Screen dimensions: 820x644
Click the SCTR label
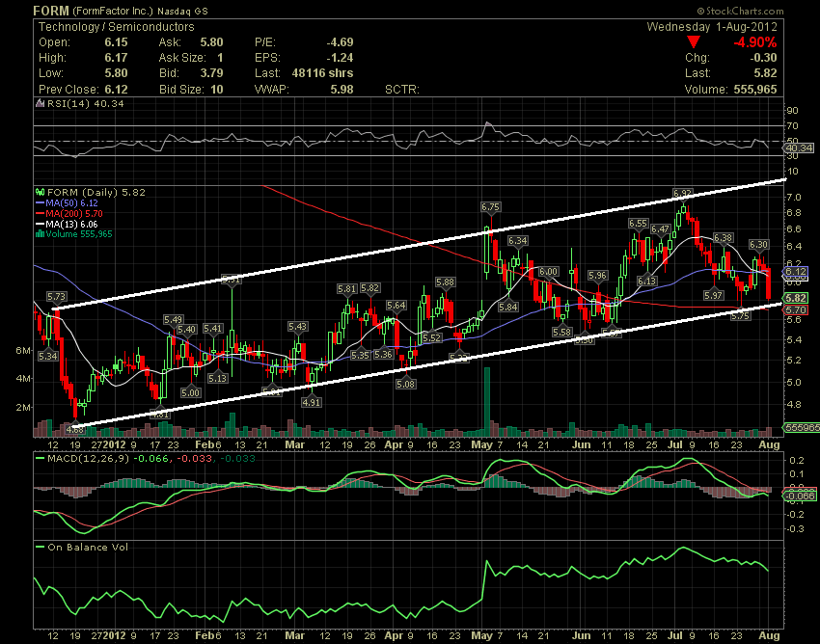click(x=402, y=90)
